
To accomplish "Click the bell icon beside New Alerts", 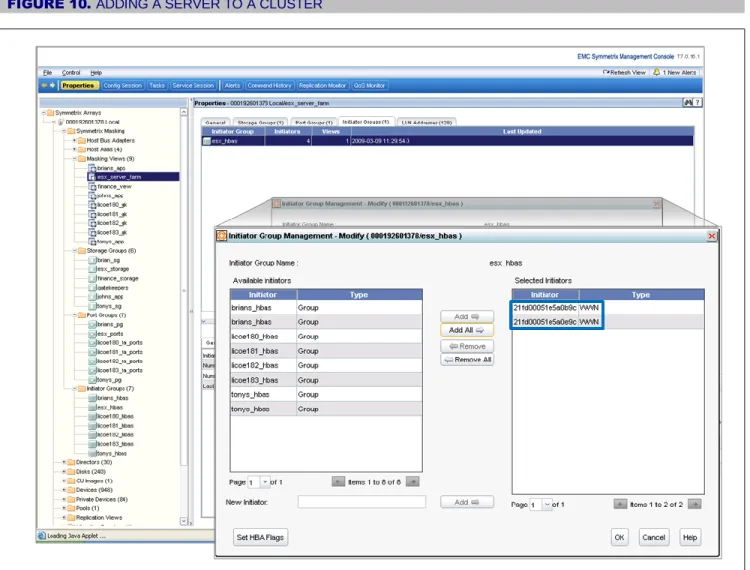I will tap(656, 72).
